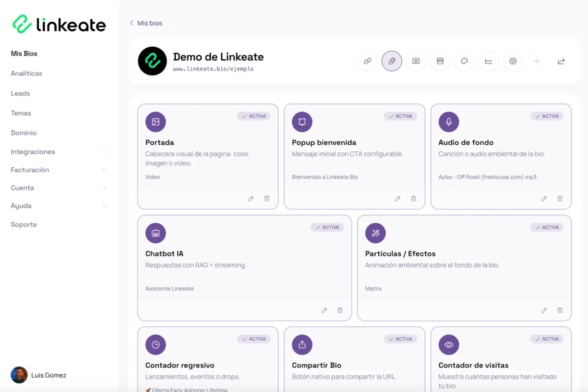Open the links icon in bio toolbar
Image resolution: width=588 pixels, height=392 pixels.
click(367, 61)
